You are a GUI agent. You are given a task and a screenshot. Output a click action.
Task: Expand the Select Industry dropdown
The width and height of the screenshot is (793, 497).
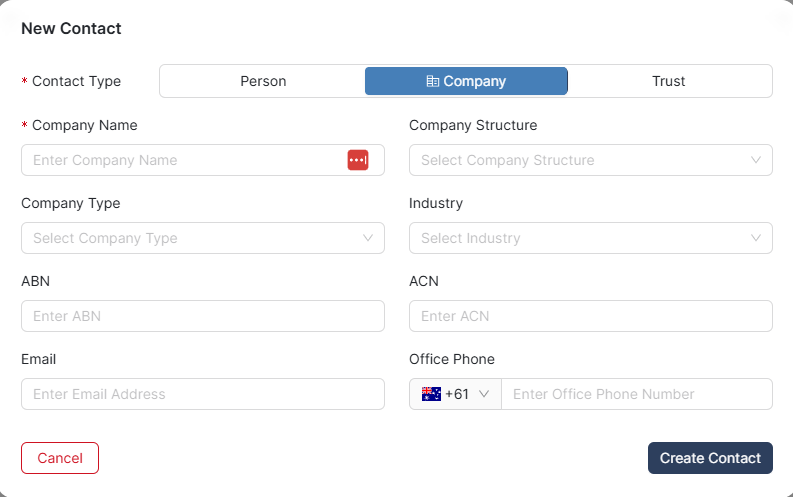tap(591, 238)
